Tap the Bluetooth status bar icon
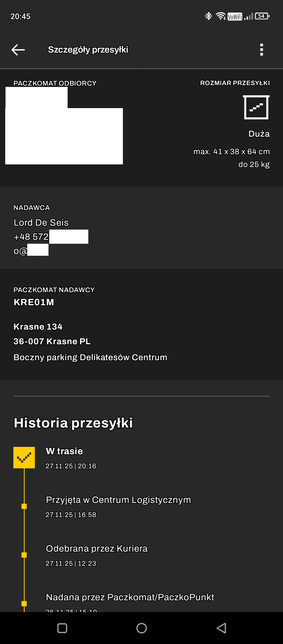The height and width of the screenshot is (644, 283). [x=208, y=16]
